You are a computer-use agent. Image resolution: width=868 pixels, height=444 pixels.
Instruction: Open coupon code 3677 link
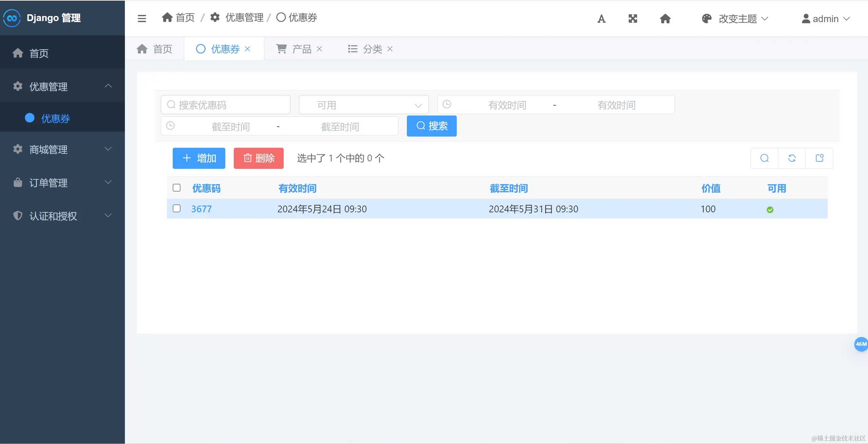pos(202,209)
